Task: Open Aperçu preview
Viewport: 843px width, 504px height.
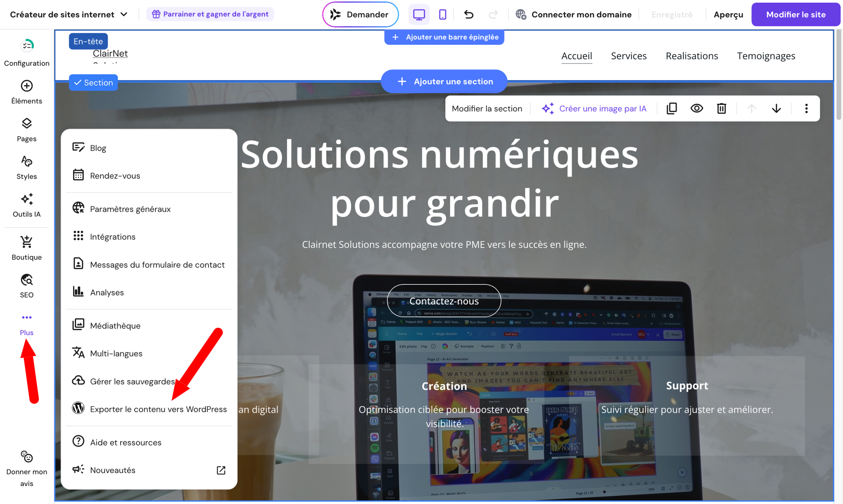Action: click(x=728, y=14)
